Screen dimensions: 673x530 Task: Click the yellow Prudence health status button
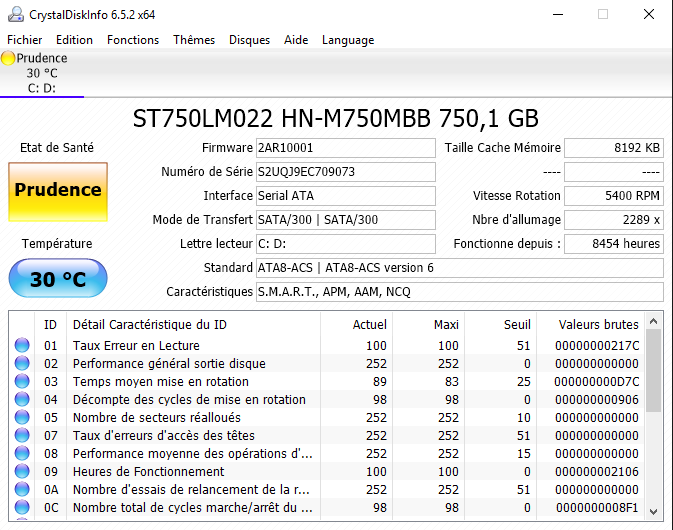click(58, 192)
